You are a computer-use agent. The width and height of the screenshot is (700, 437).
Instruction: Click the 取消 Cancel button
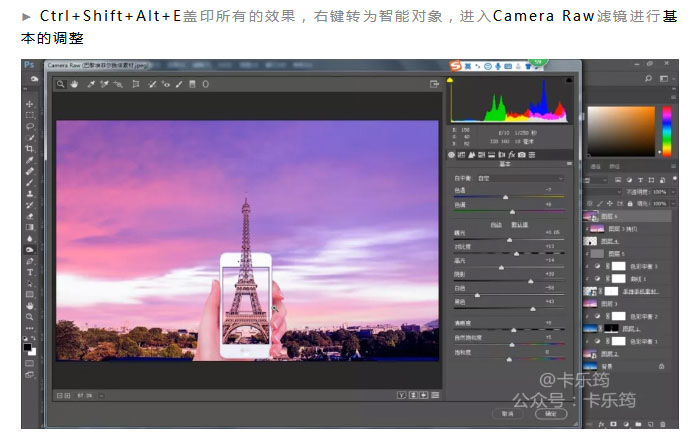[x=508, y=414]
